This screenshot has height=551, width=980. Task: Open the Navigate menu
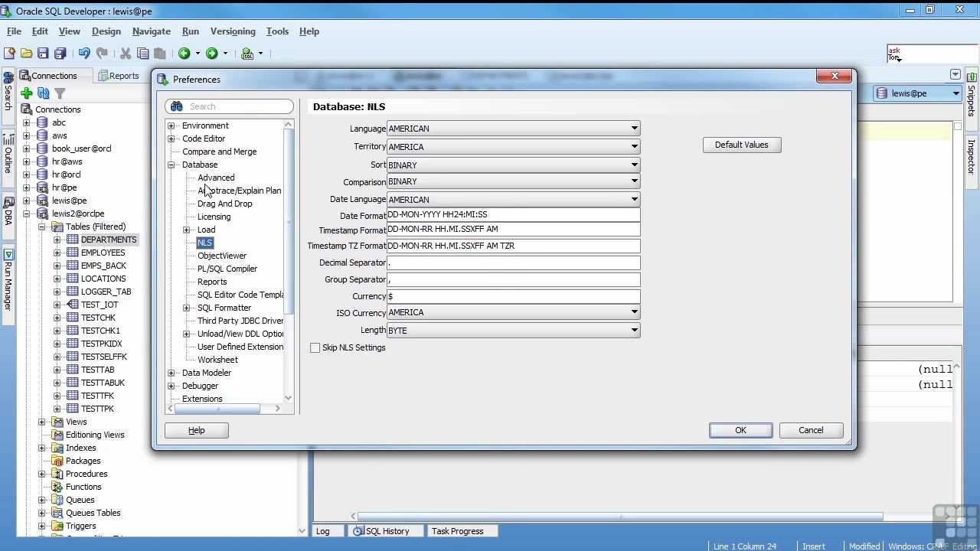tap(151, 31)
